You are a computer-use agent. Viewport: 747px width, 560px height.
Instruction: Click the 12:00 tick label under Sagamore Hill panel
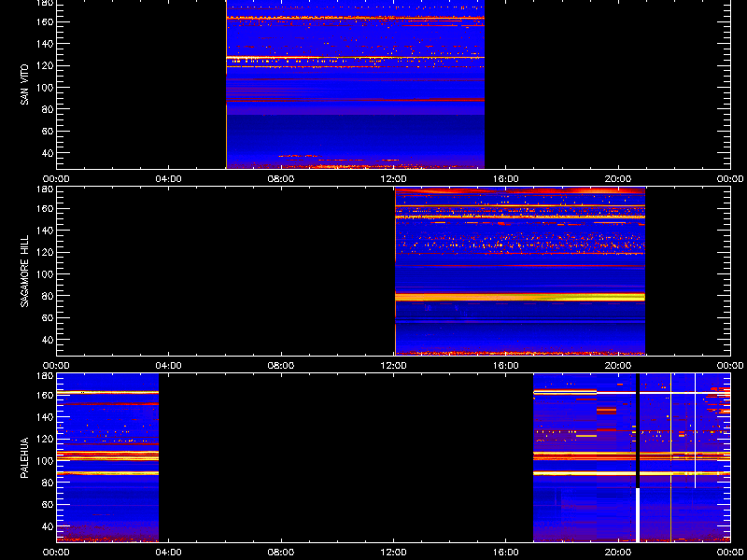coord(393,366)
